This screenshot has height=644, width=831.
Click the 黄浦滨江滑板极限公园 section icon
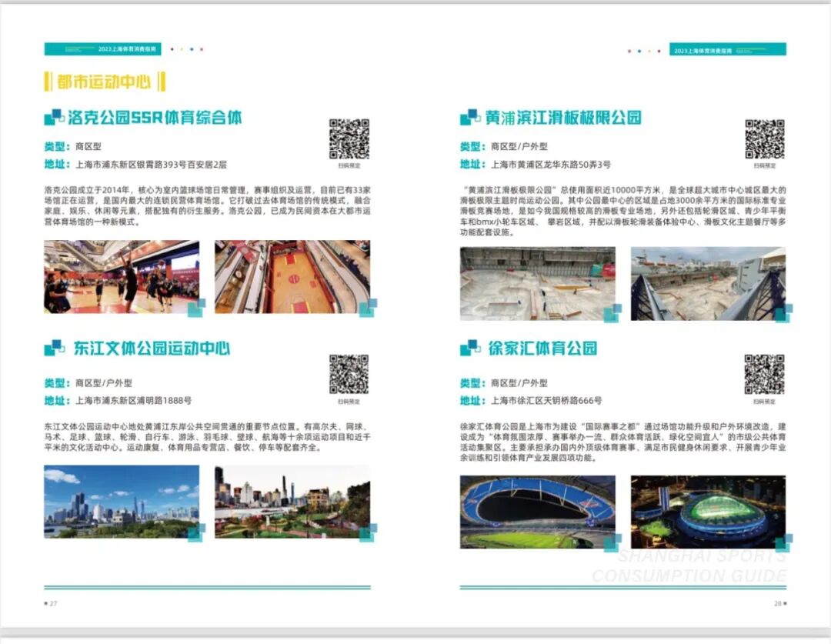(469, 118)
